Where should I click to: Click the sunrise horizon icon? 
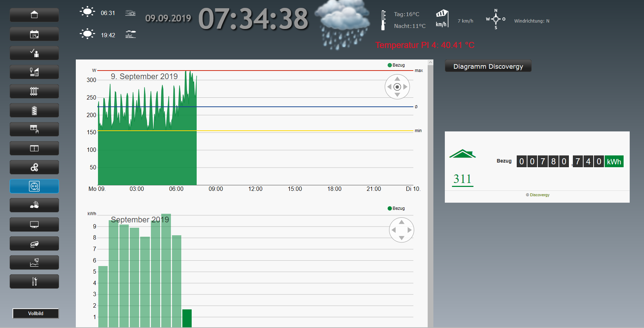(x=131, y=13)
